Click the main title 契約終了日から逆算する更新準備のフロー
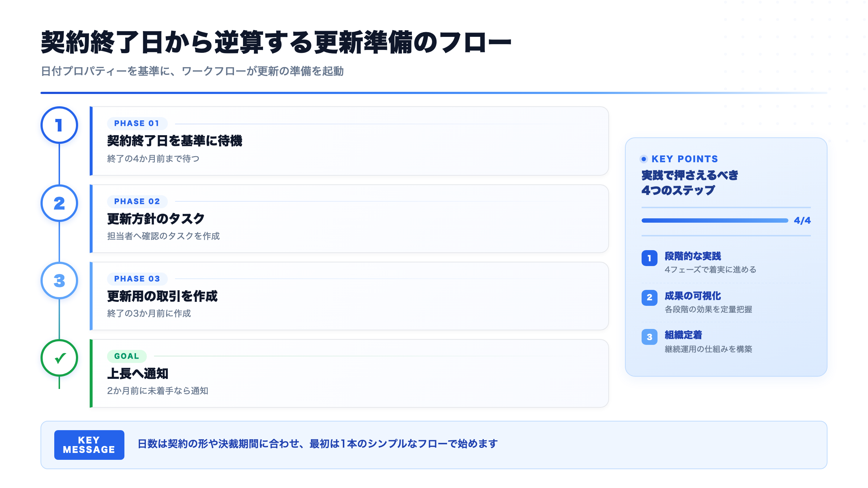The image size is (868, 488). click(276, 43)
